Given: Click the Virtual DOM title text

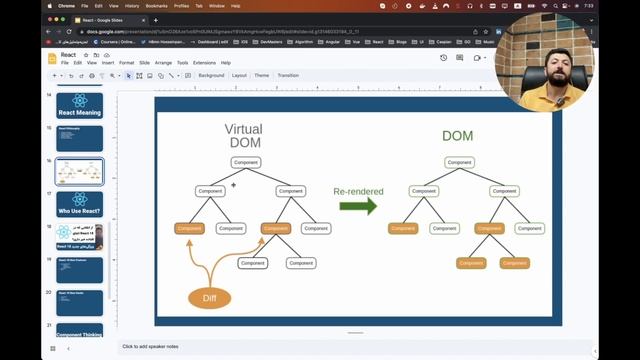Looking at the screenshot, I should point(244,136).
